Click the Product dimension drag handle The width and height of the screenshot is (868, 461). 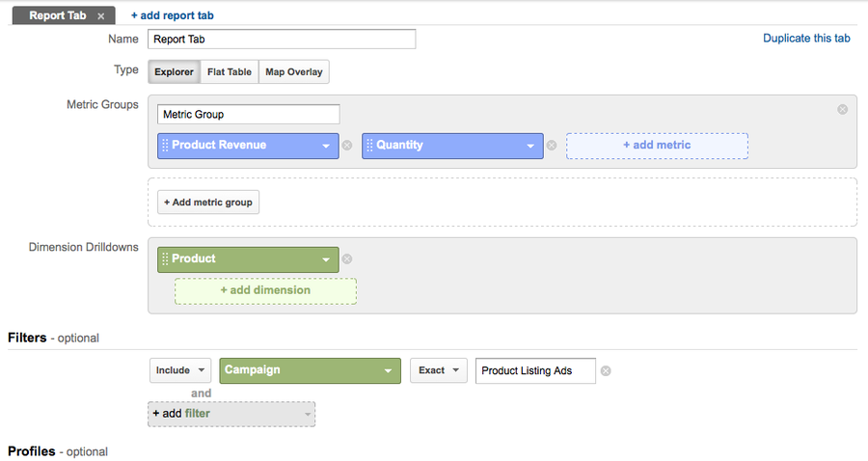[x=165, y=259]
